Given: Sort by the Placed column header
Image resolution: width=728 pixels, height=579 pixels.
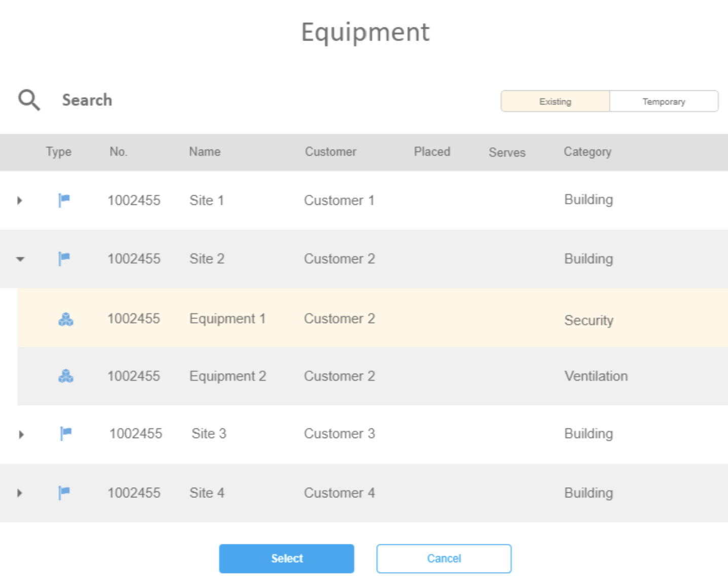Looking at the screenshot, I should point(432,152).
